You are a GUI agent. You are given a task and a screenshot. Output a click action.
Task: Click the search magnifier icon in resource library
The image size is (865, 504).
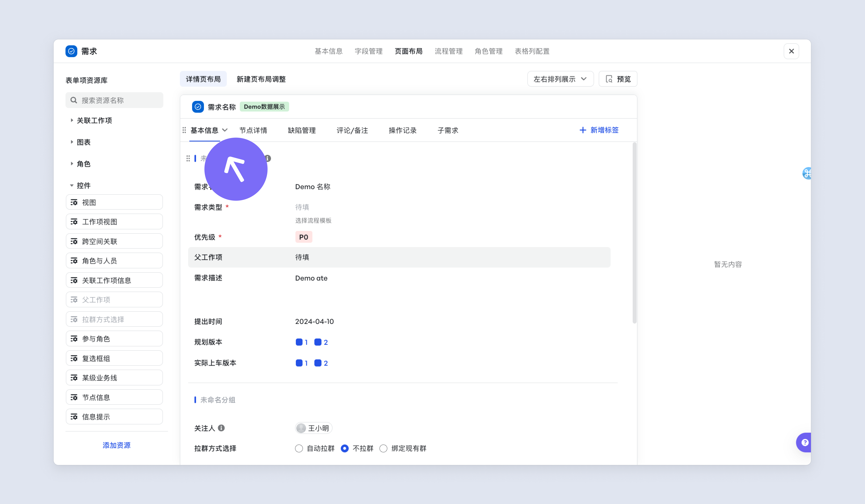tap(73, 100)
